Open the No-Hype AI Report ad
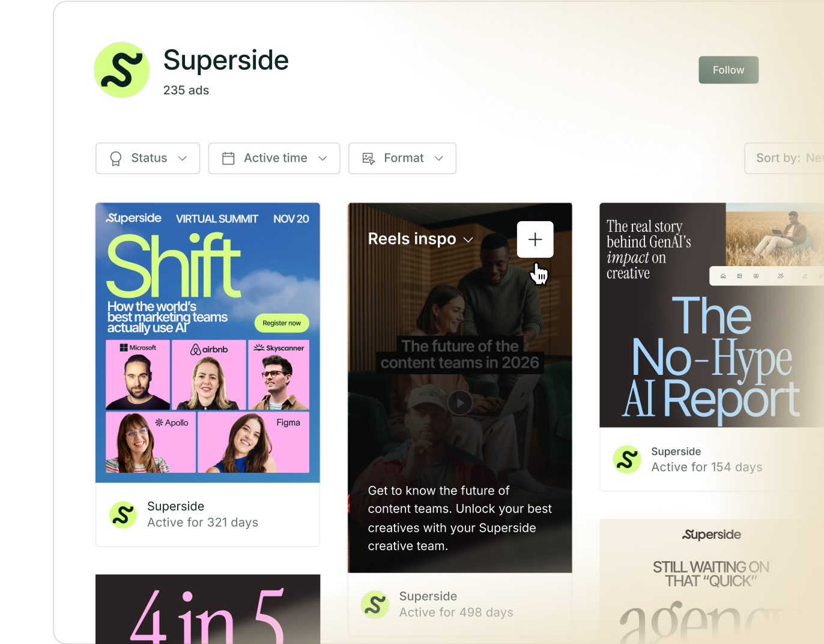 point(712,315)
